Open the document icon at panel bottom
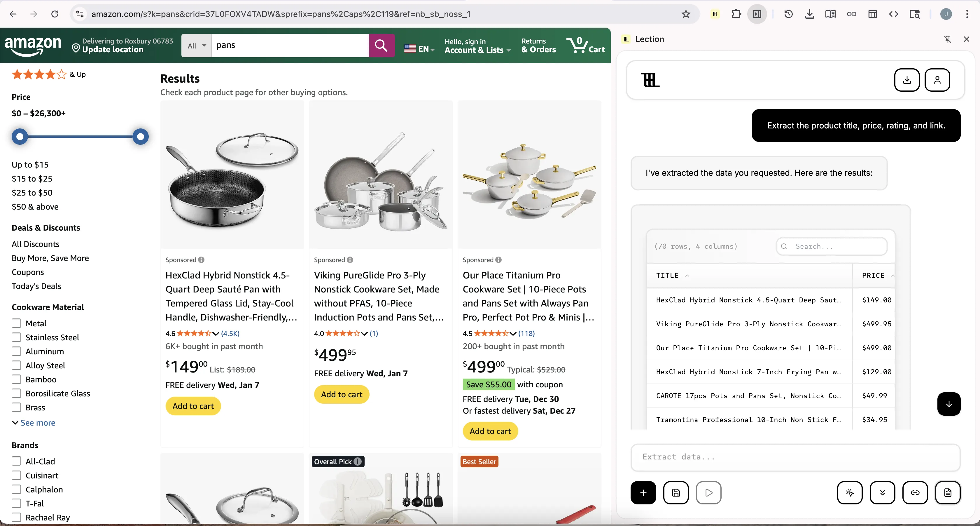This screenshot has width=980, height=526. coord(948,493)
